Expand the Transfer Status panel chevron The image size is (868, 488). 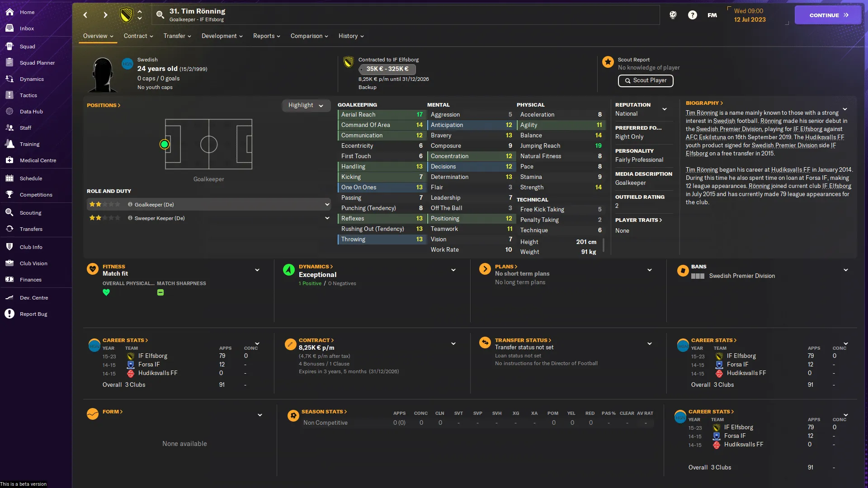[x=650, y=344]
